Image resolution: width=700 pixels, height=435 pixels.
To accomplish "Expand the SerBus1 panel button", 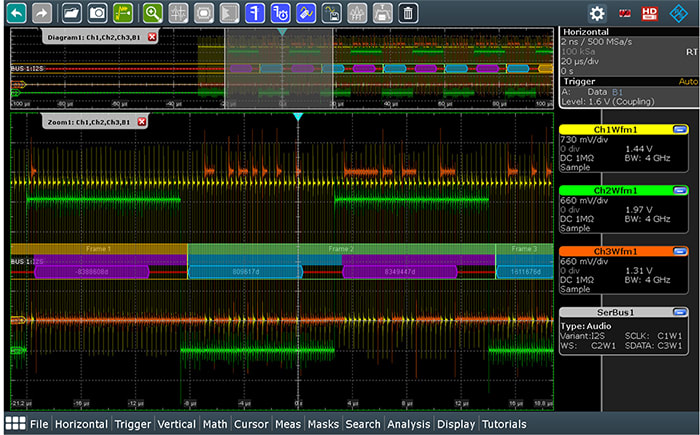I will tap(680, 311).
